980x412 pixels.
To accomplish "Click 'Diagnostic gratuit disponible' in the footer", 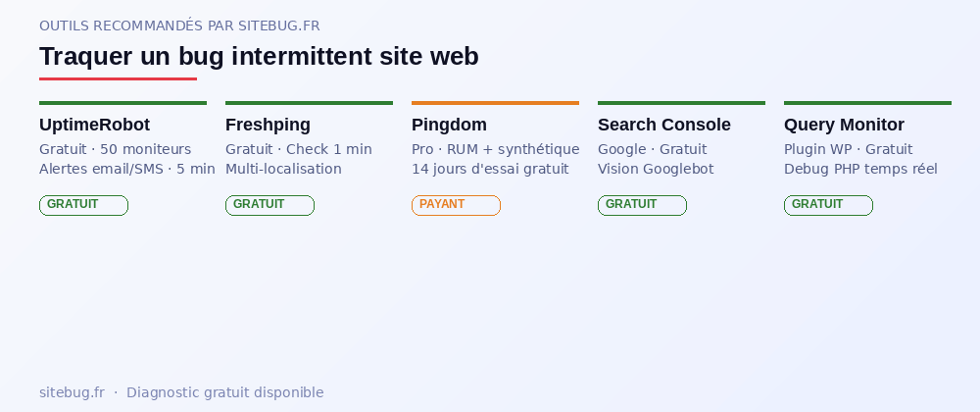I will click(224, 392).
